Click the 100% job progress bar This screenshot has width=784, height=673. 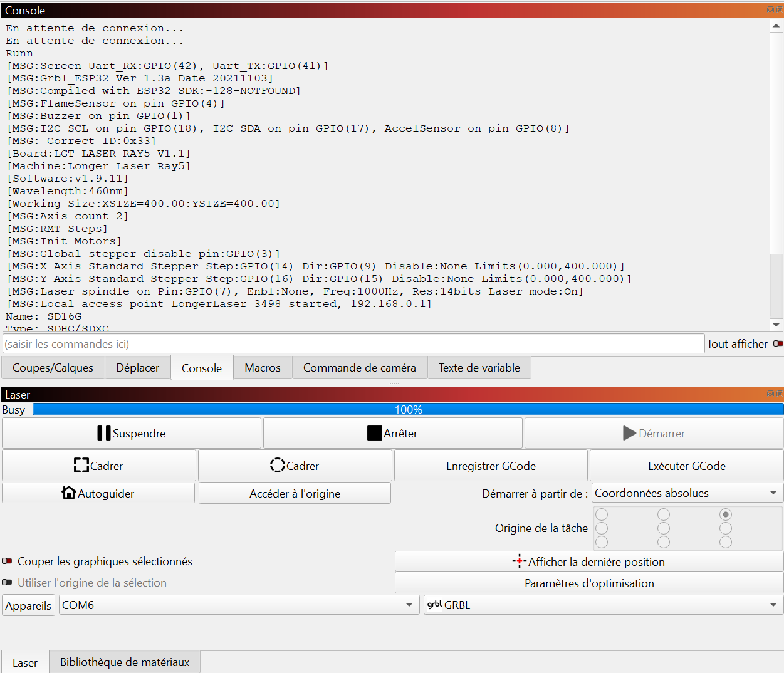[x=407, y=409]
